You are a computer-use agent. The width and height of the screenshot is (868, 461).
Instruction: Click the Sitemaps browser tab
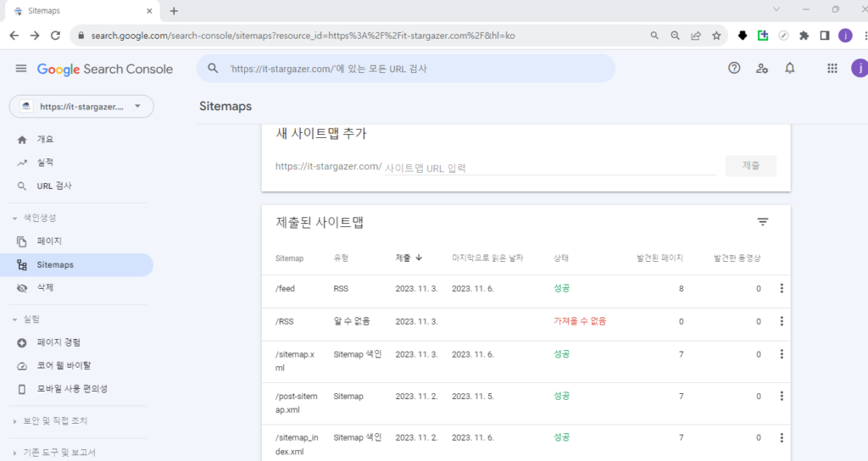[x=82, y=11]
